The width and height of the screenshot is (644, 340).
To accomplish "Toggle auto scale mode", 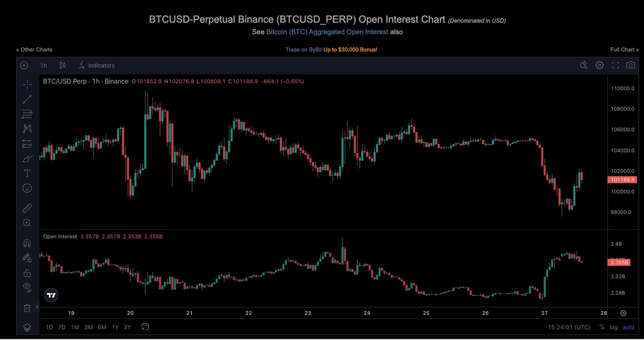I will tap(629, 327).
